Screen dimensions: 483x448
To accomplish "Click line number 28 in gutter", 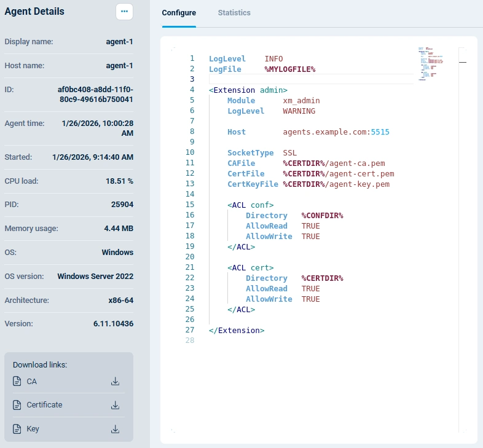I will (190, 340).
